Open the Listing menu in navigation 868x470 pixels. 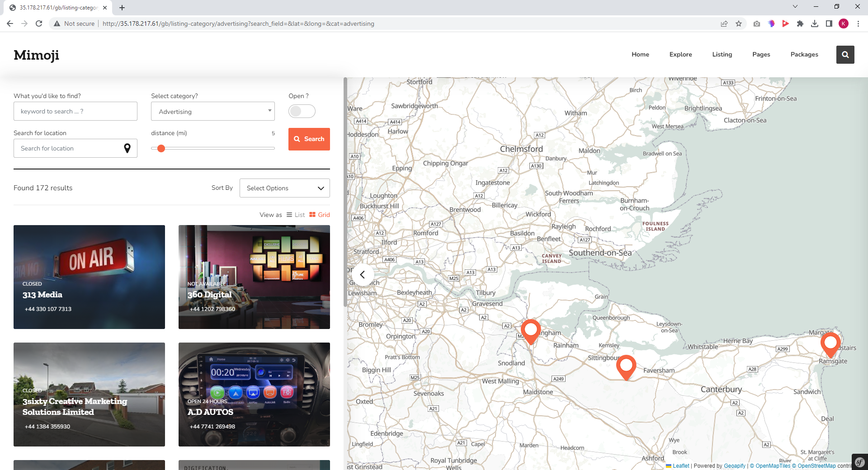coord(722,54)
